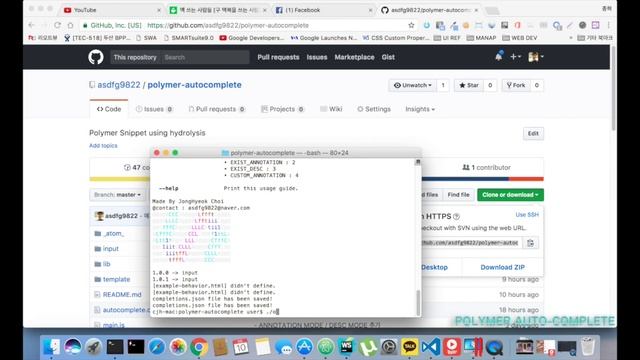The image size is (640, 360).
Task: Click GitHub search input field
Action: pos(204,57)
